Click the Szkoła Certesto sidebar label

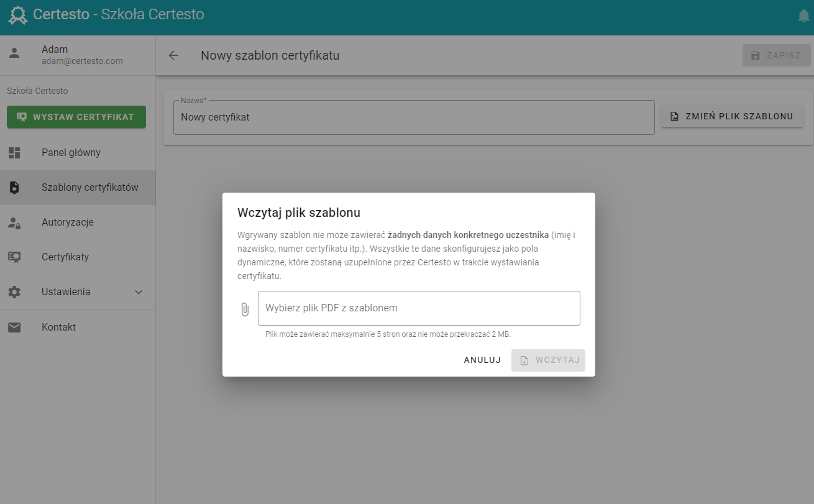[x=37, y=91]
